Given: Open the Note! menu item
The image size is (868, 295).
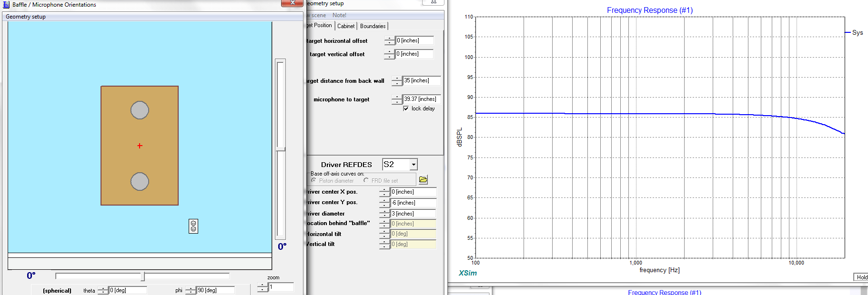Looking at the screenshot, I should point(339,15).
